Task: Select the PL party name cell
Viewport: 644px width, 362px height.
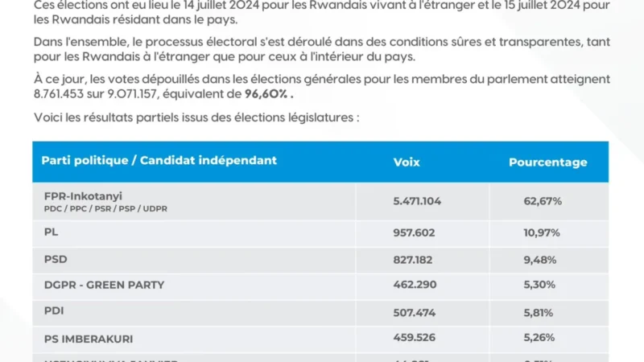Action: 194,234
